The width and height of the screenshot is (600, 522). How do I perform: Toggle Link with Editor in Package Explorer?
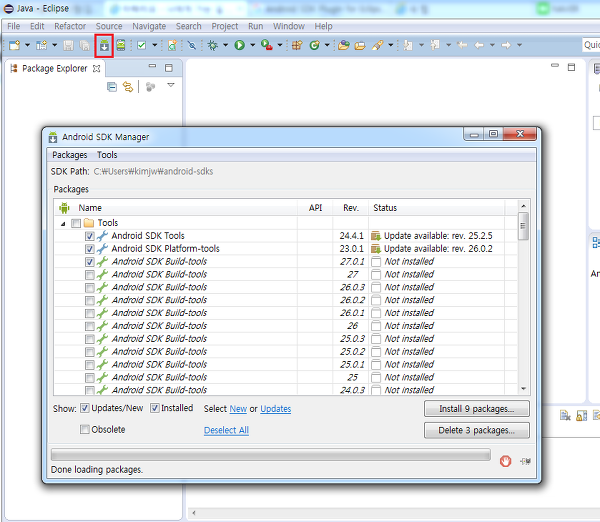(128, 87)
